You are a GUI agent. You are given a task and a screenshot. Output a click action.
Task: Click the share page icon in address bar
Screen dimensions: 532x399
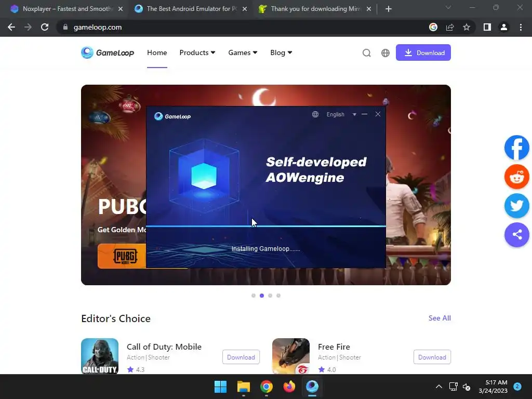[x=450, y=27]
